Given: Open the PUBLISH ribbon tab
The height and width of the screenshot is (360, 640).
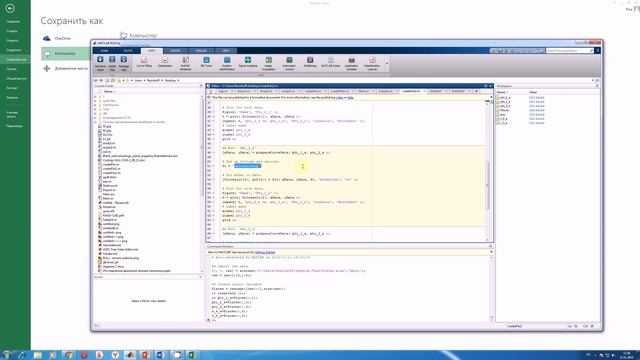Looking at the screenshot, I should (x=201, y=51).
